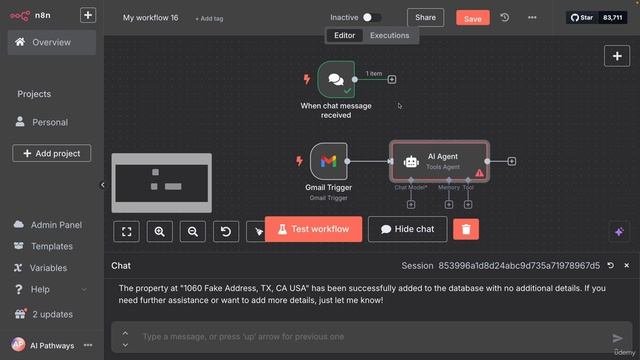Save the workflow
The height and width of the screenshot is (360, 640).
pyautogui.click(x=473, y=18)
